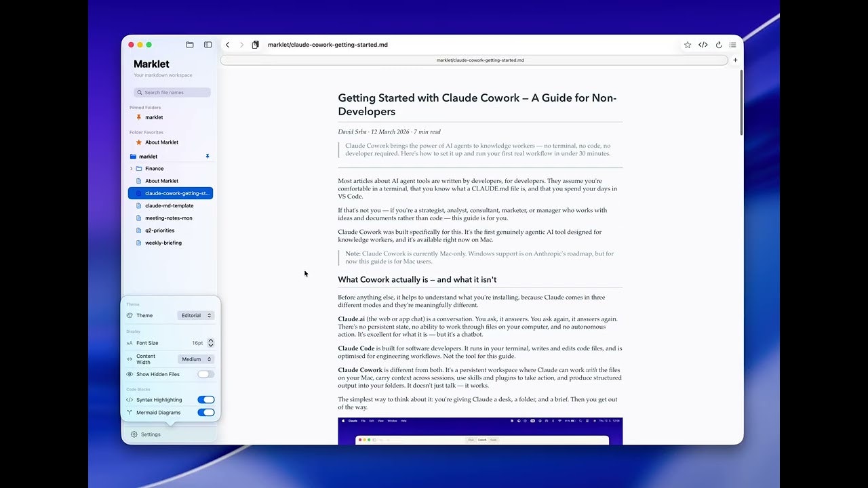This screenshot has width=868, height=488.
Task: Click the Mermaid Diagrams branch icon
Action: pyautogui.click(x=130, y=413)
